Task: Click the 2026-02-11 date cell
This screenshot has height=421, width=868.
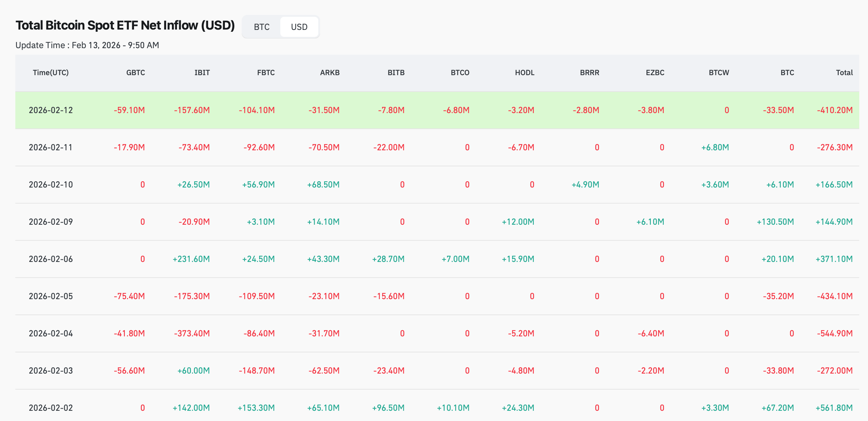Action: [x=51, y=147]
